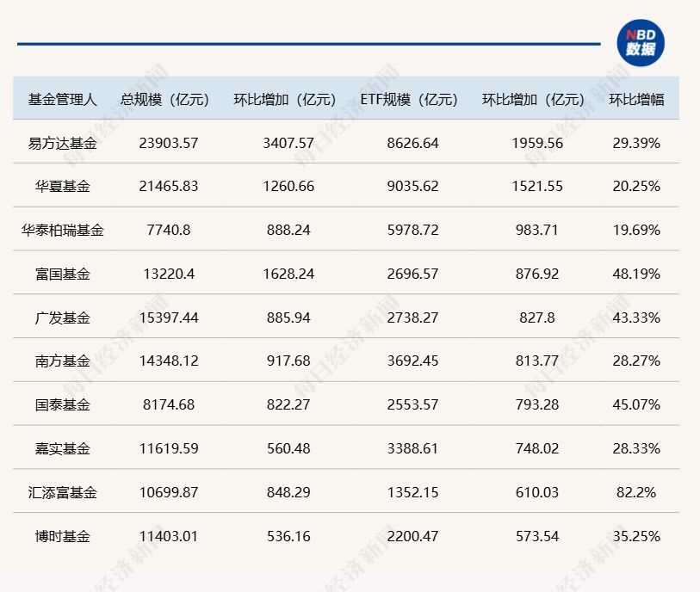Image resolution: width=700 pixels, height=592 pixels.
Task: Click the 汇添富基金 row name
Action: coord(62,492)
